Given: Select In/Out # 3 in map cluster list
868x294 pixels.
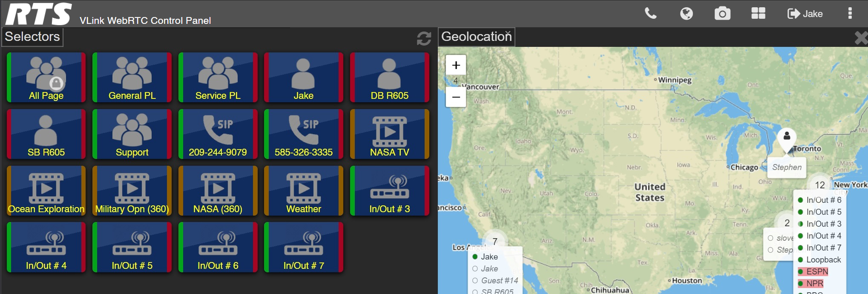Looking at the screenshot, I should 820,224.
